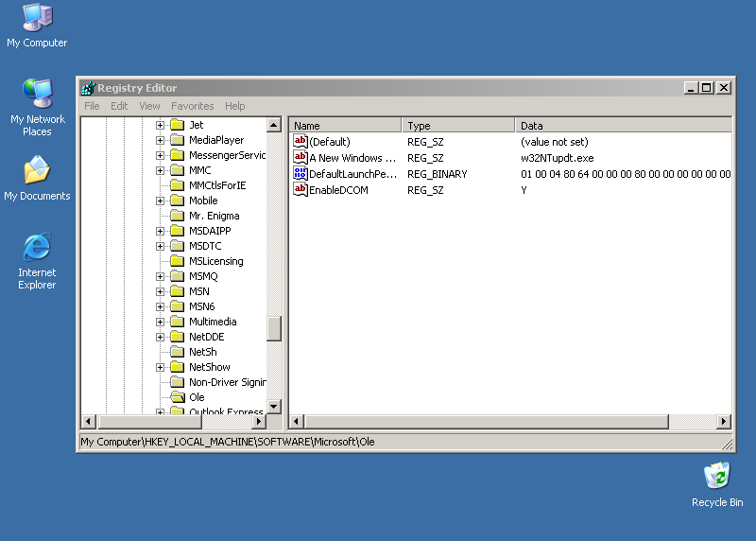Click the MediaPlayer folder icon
The image size is (756, 541).
[178, 140]
